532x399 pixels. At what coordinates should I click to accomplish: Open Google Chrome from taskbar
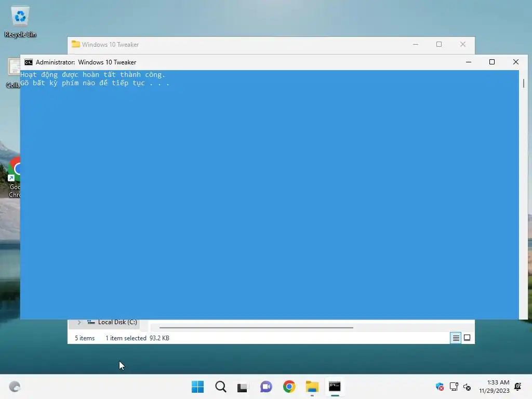[x=289, y=387]
